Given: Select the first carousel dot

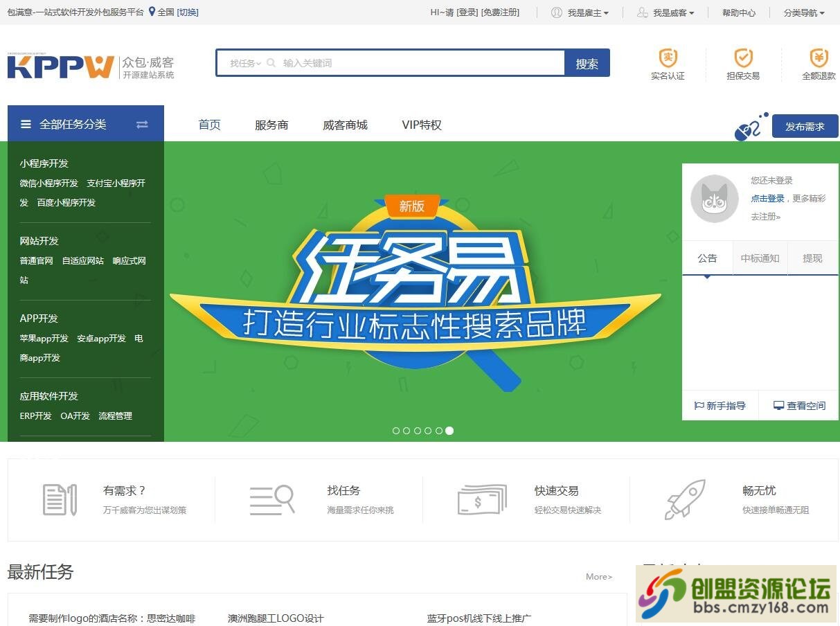Looking at the screenshot, I should (x=396, y=431).
